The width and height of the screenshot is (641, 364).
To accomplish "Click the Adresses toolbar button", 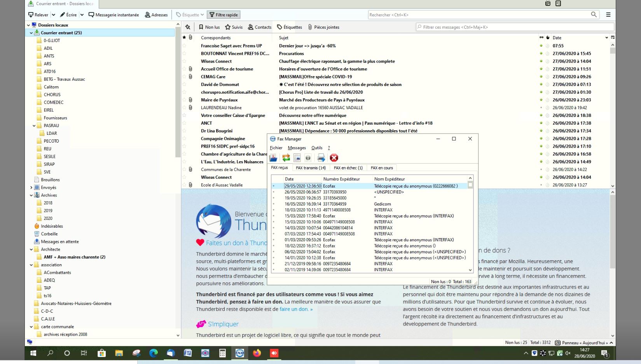I will [x=156, y=15].
